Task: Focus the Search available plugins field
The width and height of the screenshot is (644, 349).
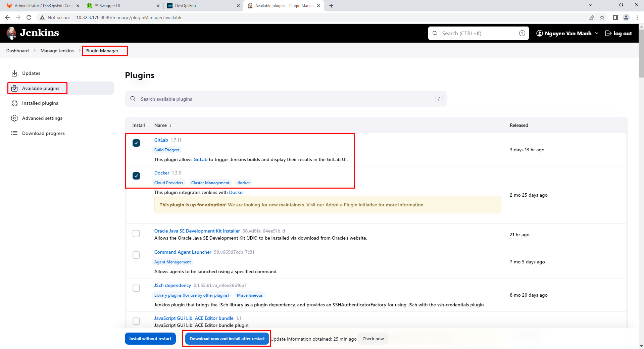Action: pos(286,99)
